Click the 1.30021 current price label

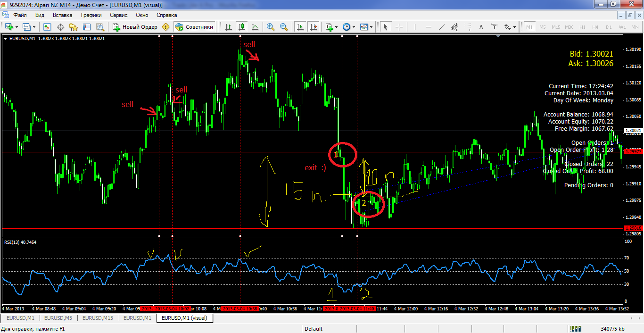tap(632, 130)
